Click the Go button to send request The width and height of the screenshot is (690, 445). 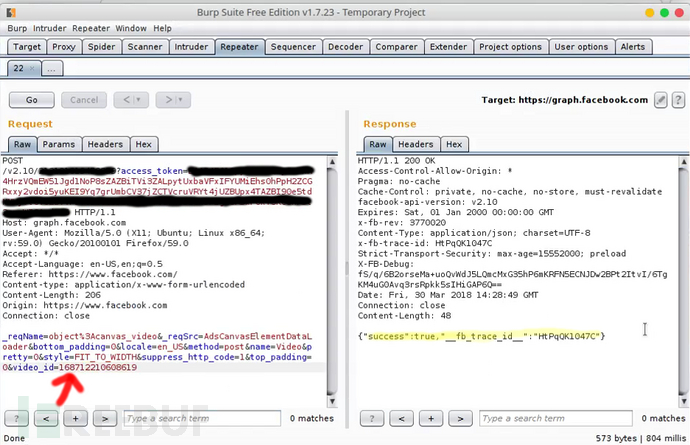pos(32,100)
